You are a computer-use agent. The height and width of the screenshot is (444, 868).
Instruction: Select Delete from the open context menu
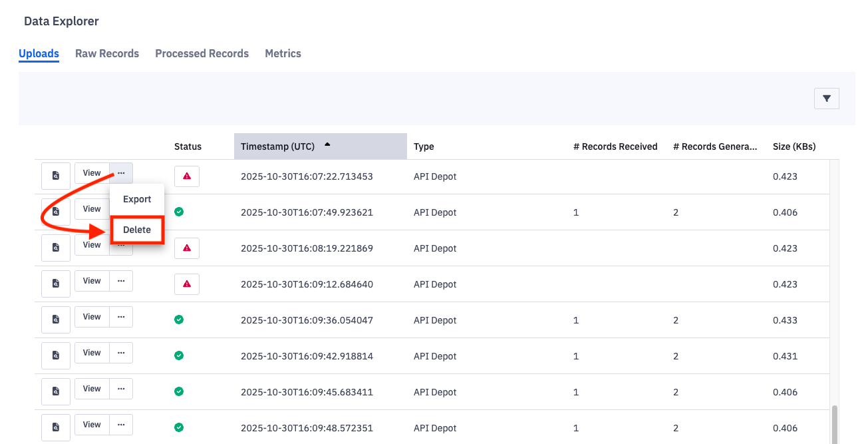pyautogui.click(x=136, y=229)
